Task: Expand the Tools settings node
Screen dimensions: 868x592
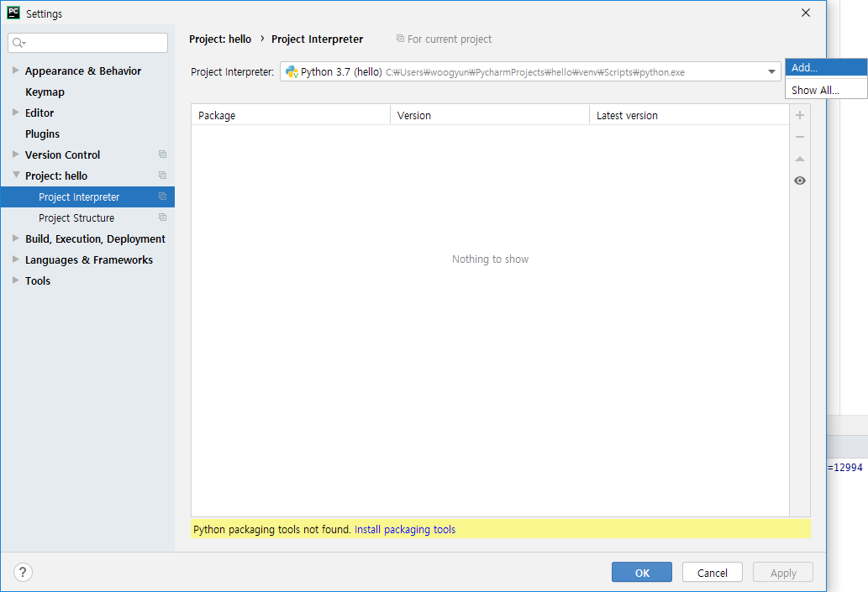Action: tap(15, 280)
